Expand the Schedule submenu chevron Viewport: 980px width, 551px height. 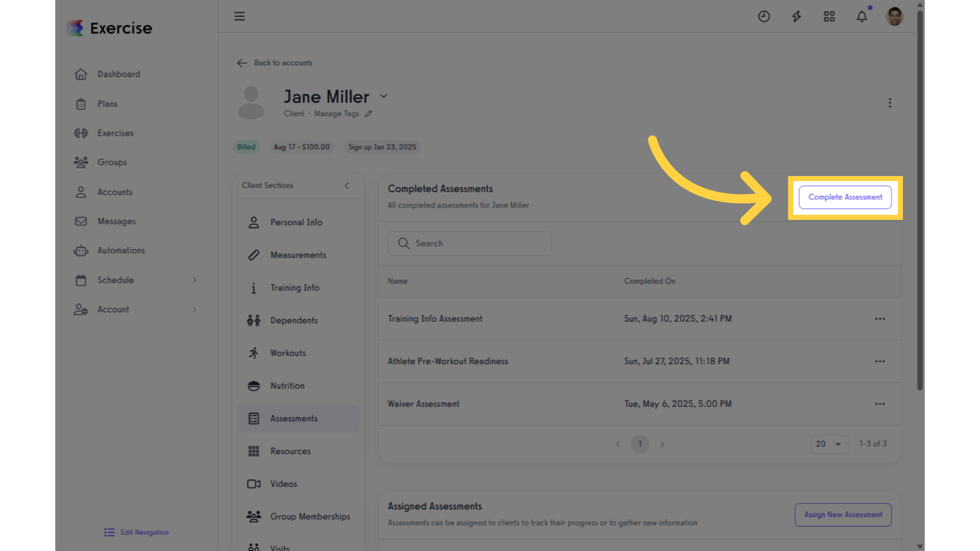(x=194, y=280)
